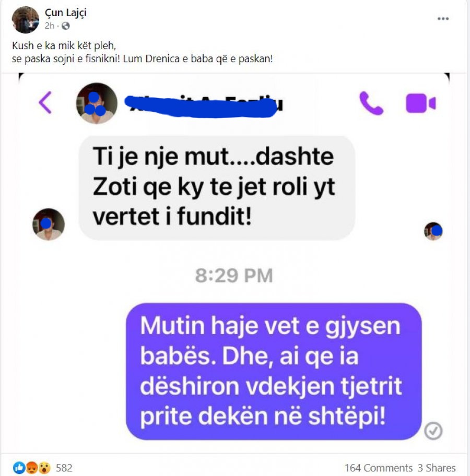
Task: Click the small seen-by avatar on right
Action: pyautogui.click(x=433, y=231)
